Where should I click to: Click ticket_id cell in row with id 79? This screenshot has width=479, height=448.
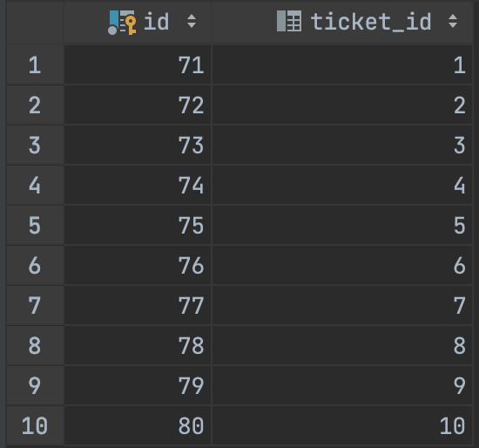[342, 385]
